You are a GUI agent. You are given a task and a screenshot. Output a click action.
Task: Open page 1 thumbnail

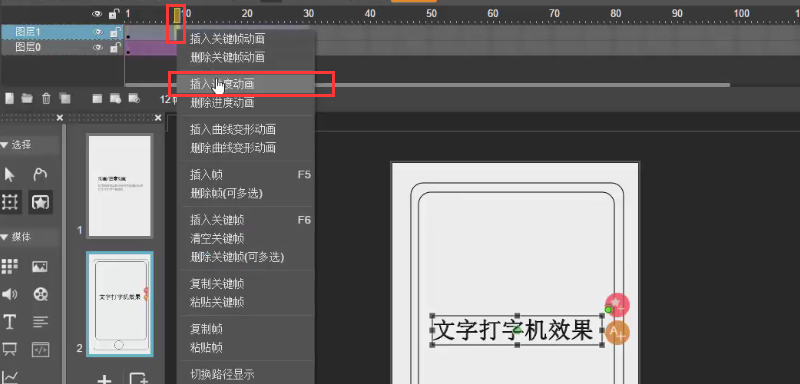pos(119,186)
